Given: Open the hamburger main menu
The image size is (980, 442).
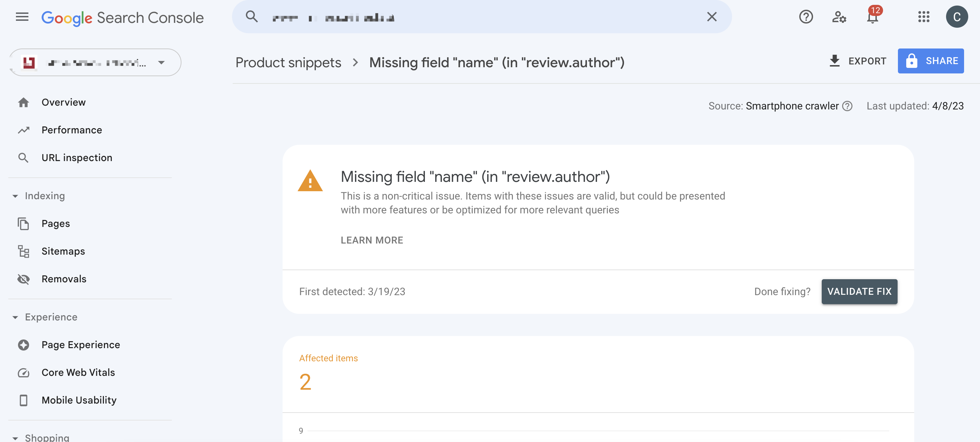Looking at the screenshot, I should point(22,17).
